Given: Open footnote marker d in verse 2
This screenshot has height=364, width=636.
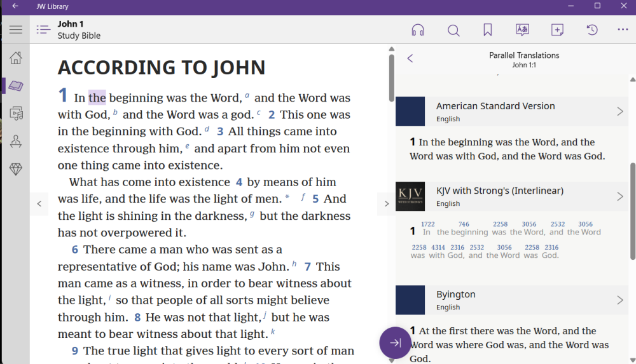Looking at the screenshot, I should pyautogui.click(x=207, y=130).
